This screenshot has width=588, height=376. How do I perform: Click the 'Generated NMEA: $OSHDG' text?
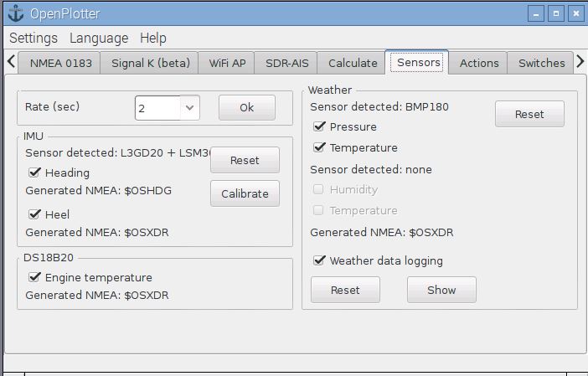98,190
